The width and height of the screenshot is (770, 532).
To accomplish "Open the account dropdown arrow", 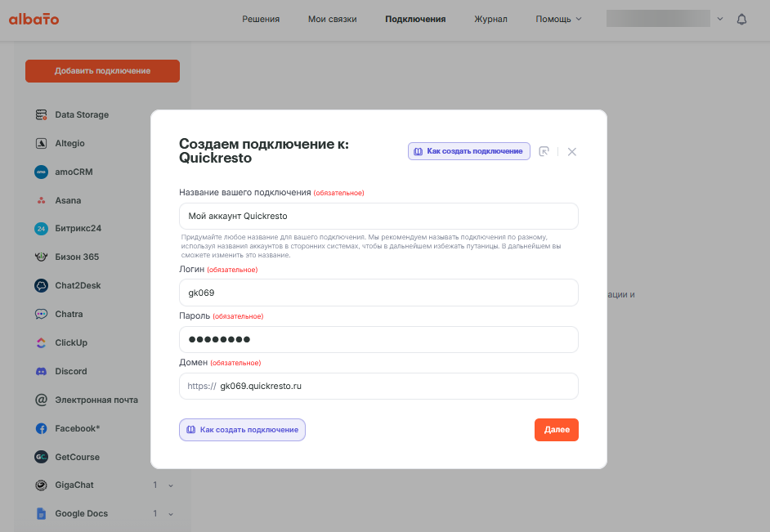I will click(x=720, y=19).
